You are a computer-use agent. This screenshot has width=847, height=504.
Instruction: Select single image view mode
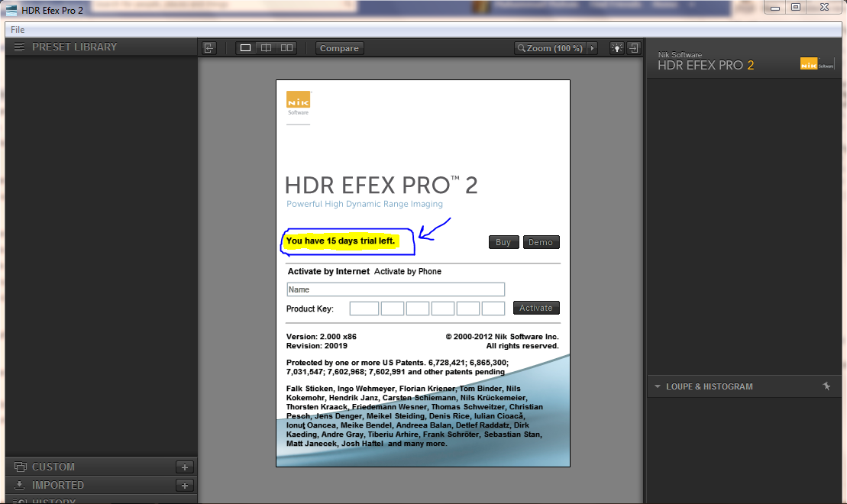coord(245,48)
